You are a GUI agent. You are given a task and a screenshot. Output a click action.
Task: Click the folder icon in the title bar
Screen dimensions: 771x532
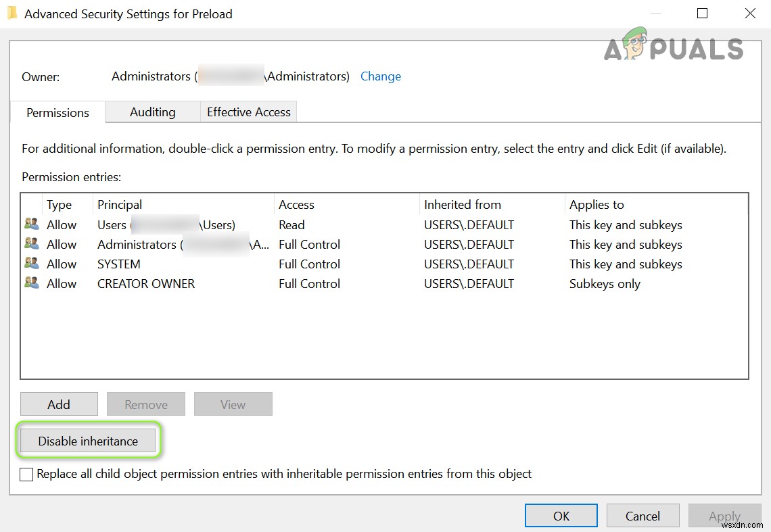tap(11, 14)
